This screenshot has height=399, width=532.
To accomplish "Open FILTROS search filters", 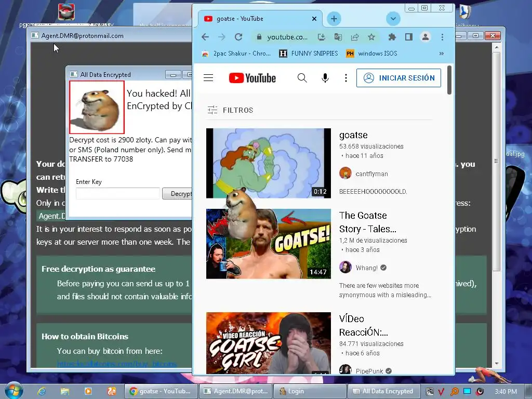I will 231,110.
